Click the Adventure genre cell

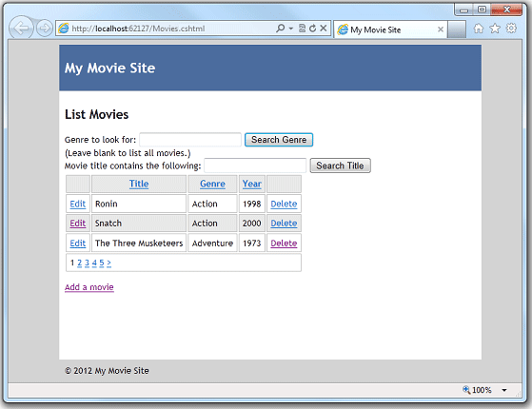(212, 243)
